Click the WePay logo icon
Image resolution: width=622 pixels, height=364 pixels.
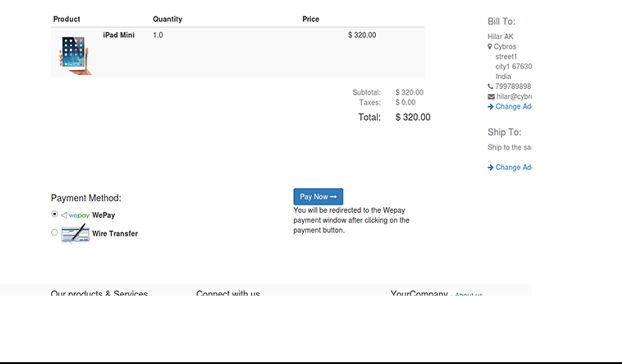tap(76, 216)
